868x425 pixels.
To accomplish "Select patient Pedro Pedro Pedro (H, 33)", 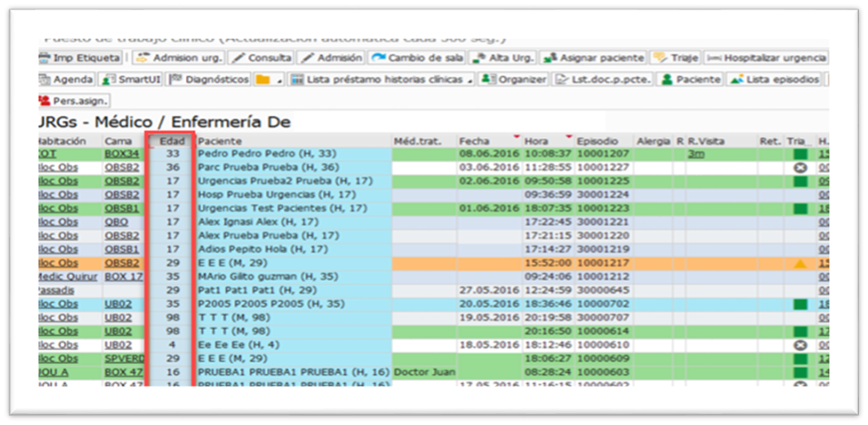I will pos(268,154).
